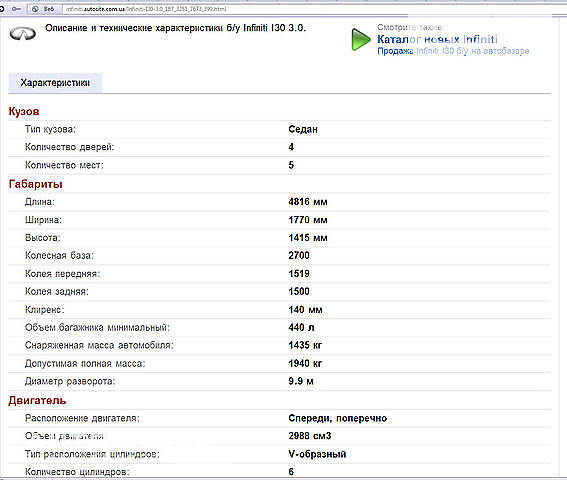567x480 pixels.
Task: Click the Количество дверей label
Action: (x=69, y=147)
